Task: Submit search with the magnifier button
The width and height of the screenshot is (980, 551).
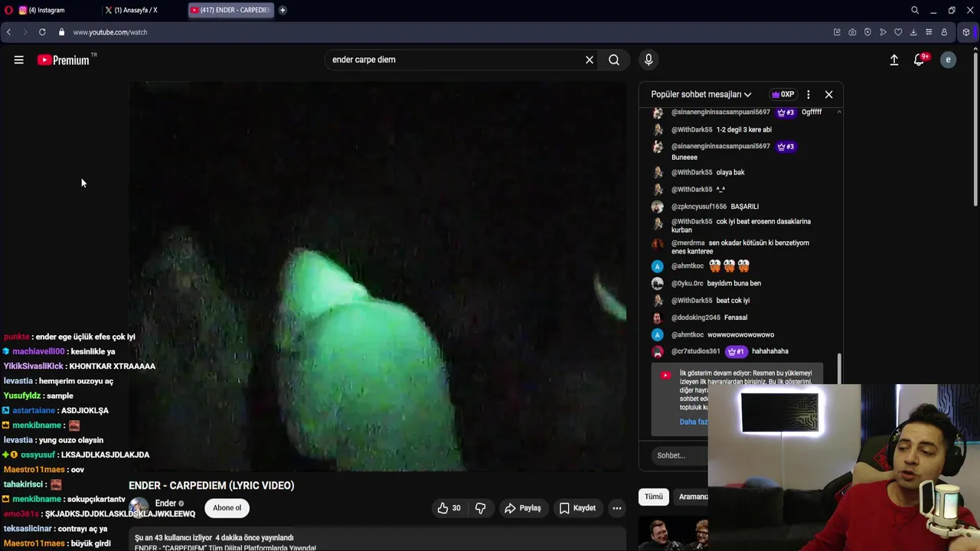Action: [614, 60]
